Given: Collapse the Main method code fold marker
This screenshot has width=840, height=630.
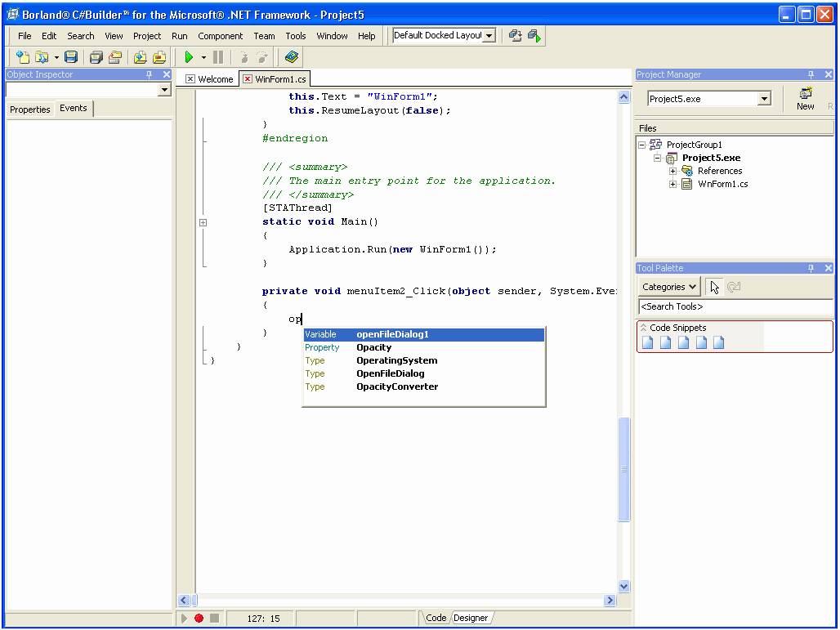Looking at the screenshot, I should [x=203, y=222].
